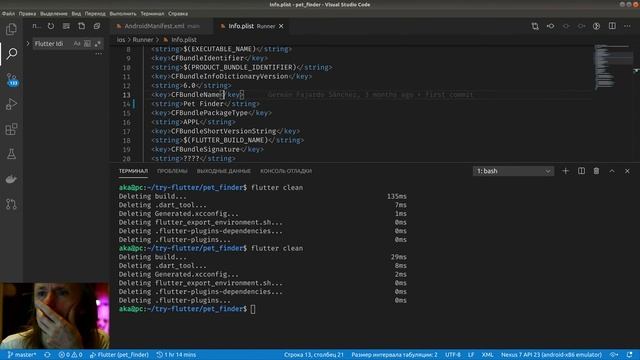Screen dimensions: 640x360
Task: Clear search results in the sidebar
Action: tap(66, 26)
